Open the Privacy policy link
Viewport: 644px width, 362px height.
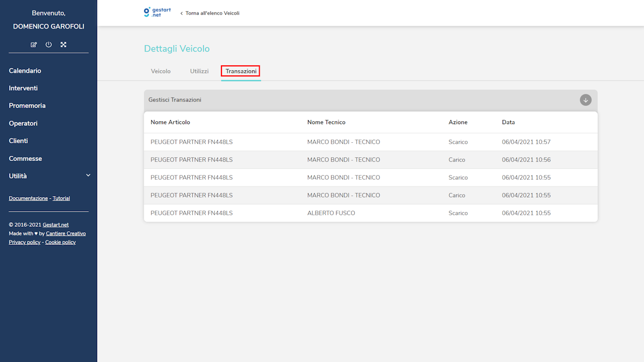click(x=25, y=242)
